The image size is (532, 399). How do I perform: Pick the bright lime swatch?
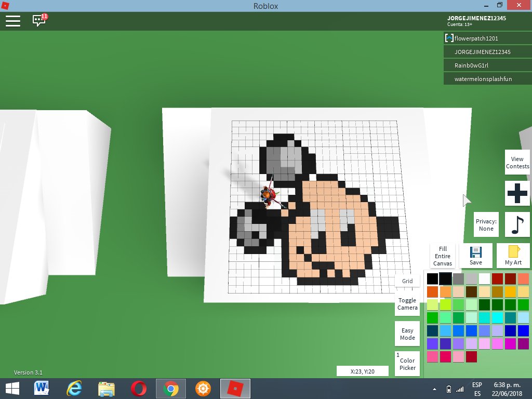[x=445, y=304]
